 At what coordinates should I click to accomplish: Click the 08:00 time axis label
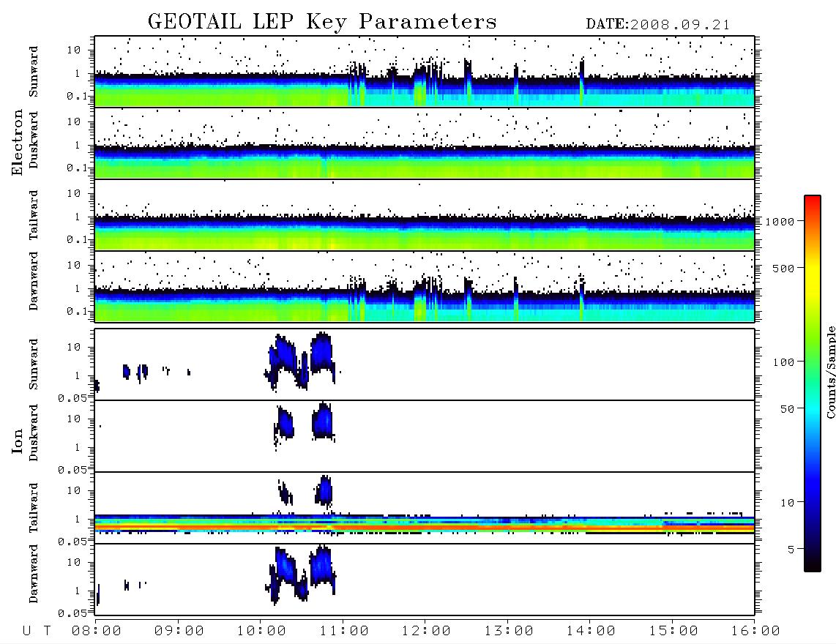pos(97,632)
